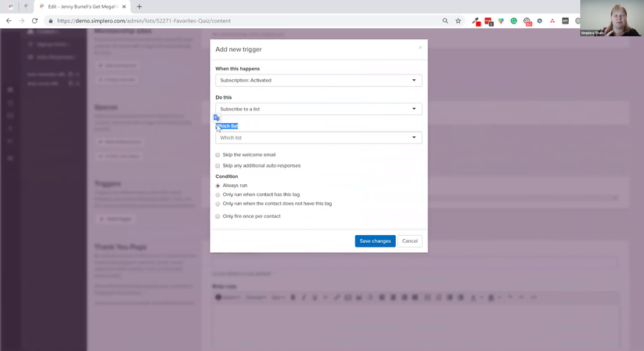Check Skip any additional auto-responses
644x351 pixels.
point(218,165)
